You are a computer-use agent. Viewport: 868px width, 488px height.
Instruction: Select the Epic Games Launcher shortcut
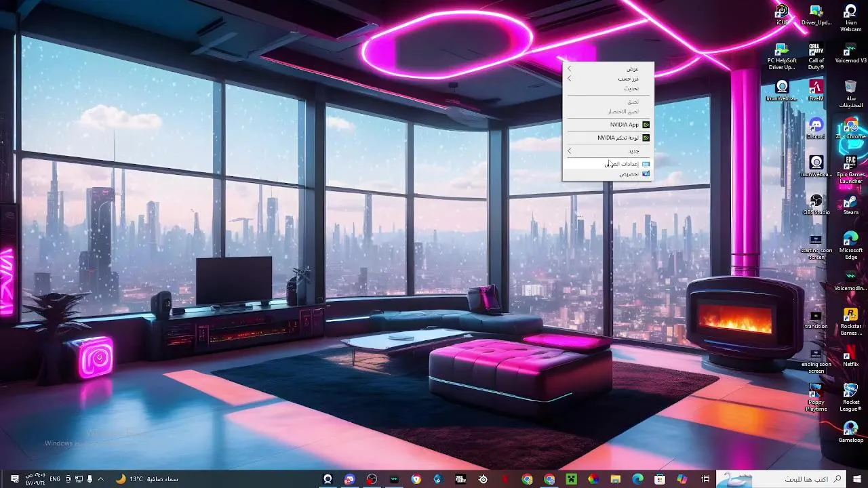click(x=850, y=170)
